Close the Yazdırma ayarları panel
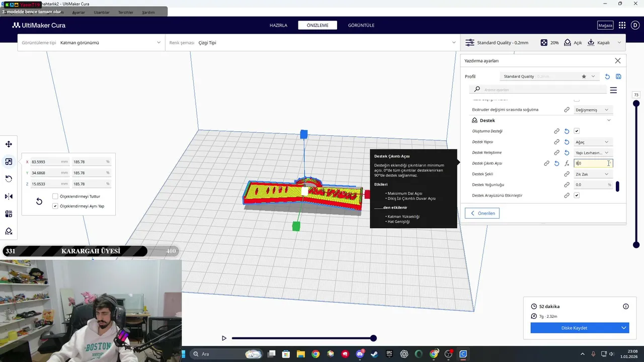Screen dimensions: 644x362 [x=618, y=61]
